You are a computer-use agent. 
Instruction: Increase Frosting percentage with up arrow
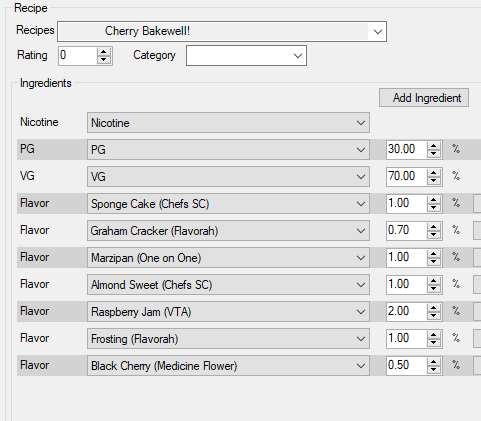434,335
